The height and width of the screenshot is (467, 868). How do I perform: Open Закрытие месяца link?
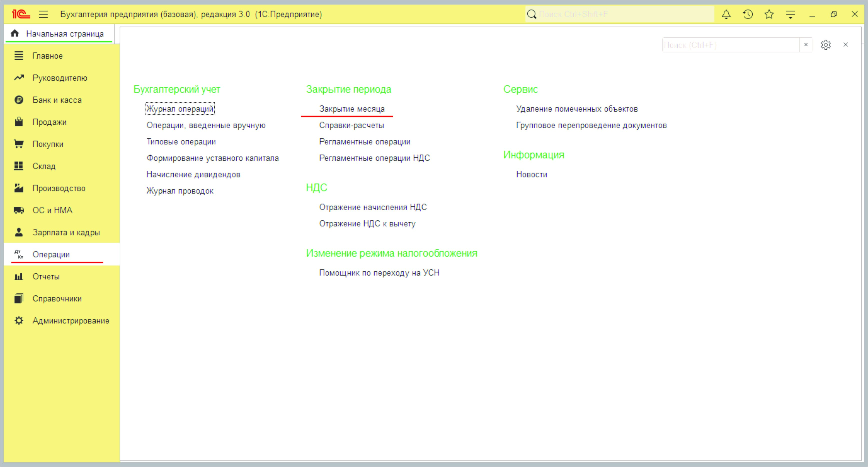pos(352,109)
